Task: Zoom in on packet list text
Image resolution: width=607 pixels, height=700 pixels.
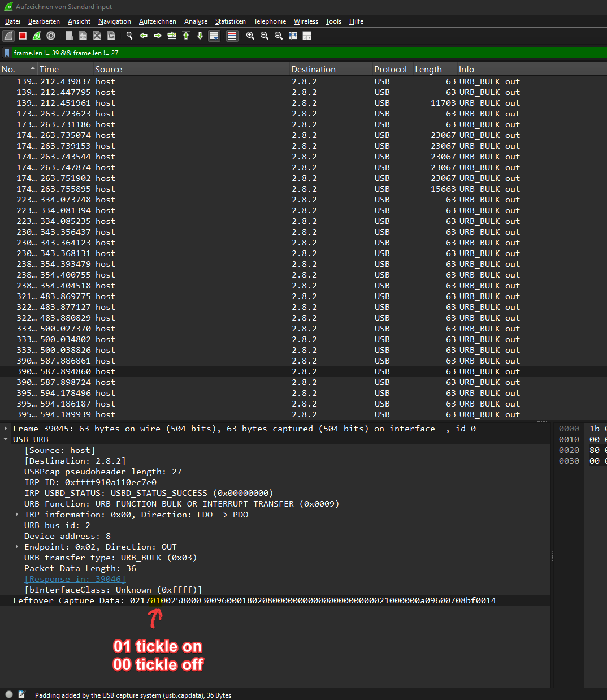Action: point(250,36)
